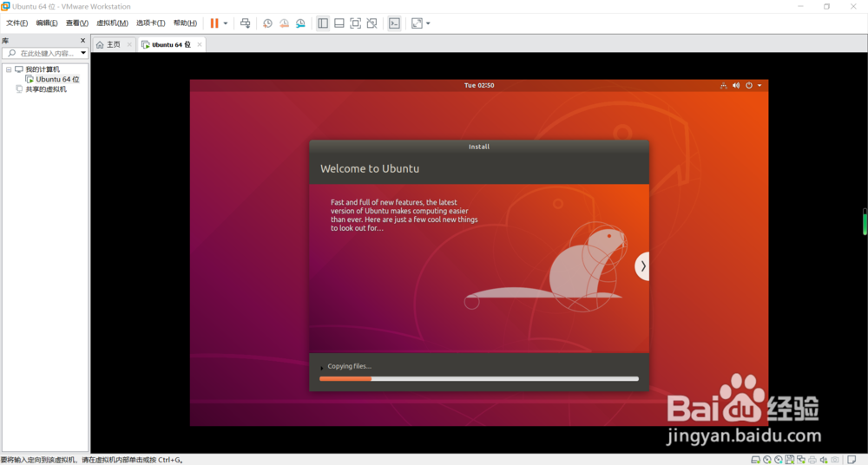Toggle the thumbnail bar view

pos(339,23)
